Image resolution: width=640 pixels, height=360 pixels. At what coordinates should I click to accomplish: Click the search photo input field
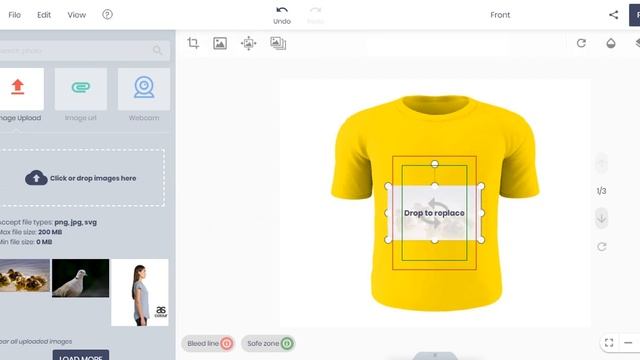coord(84,51)
